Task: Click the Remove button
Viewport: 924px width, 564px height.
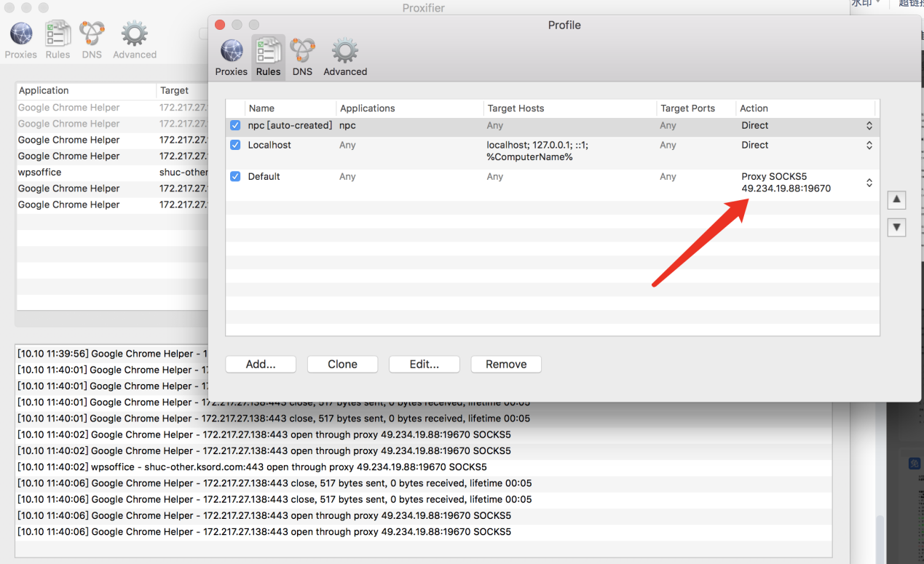Action: pyautogui.click(x=506, y=364)
